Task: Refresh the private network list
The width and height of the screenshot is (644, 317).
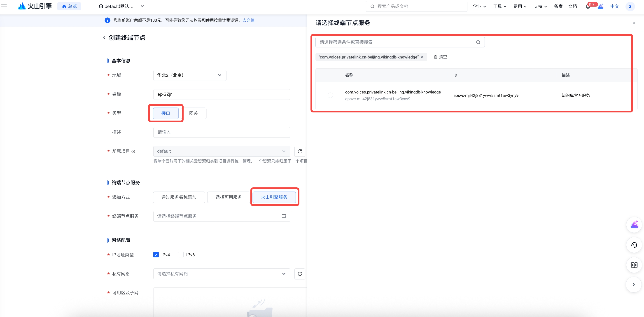Action: pos(300,274)
